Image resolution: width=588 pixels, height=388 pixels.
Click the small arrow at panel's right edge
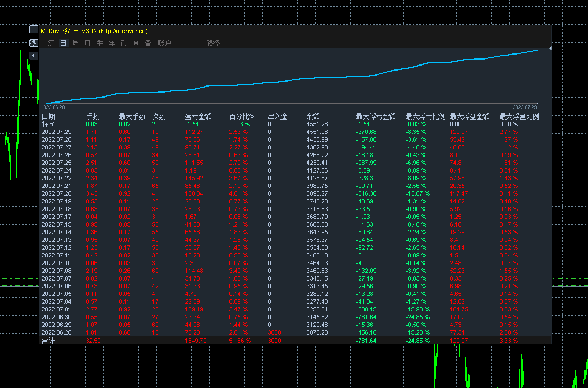pyautogui.click(x=550, y=49)
